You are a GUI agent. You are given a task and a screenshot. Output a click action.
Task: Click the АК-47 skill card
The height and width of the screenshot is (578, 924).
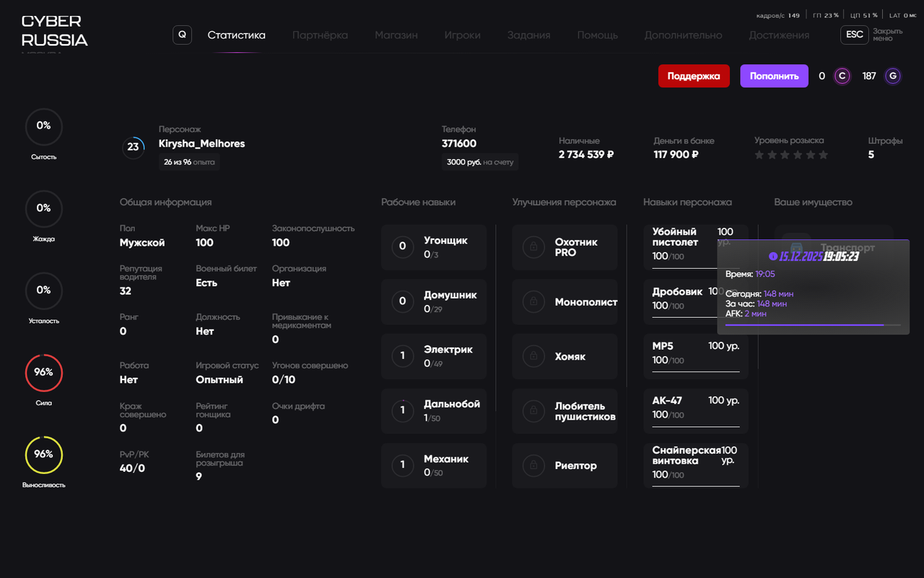pos(696,410)
